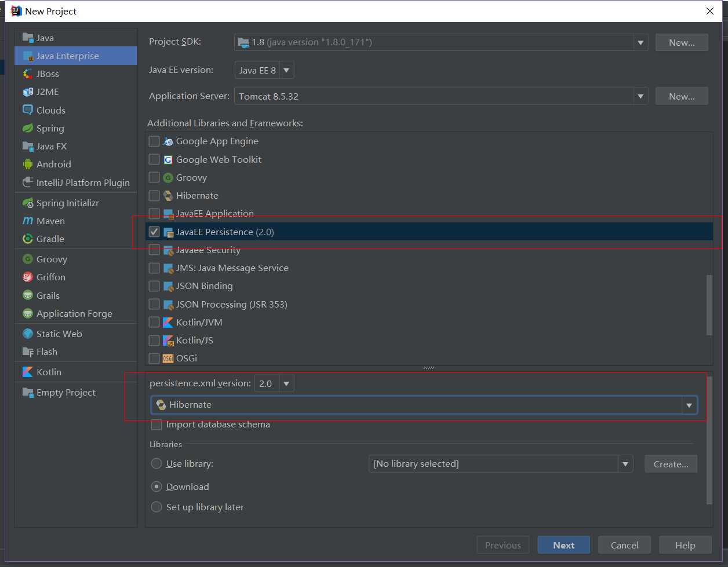This screenshot has height=567, width=728.
Task: Select the JSON Binding row
Action: coord(429,286)
